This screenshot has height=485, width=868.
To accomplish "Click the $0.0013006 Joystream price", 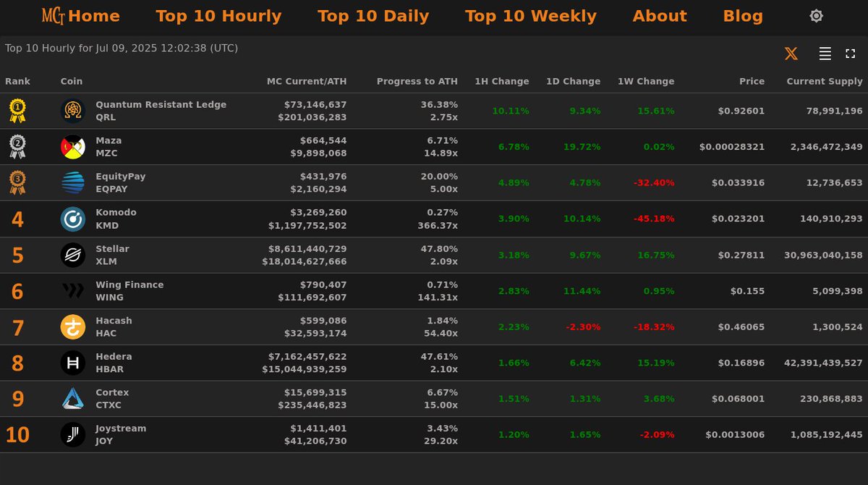I will pyautogui.click(x=735, y=434).
